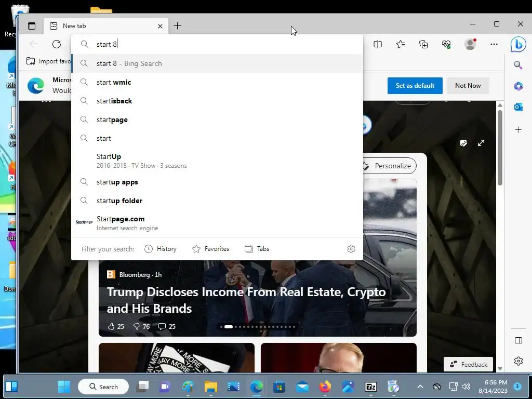
Task: Open the 'Say More' news card thumbnail
Action: pyautogui.click(x=177, y=357)
